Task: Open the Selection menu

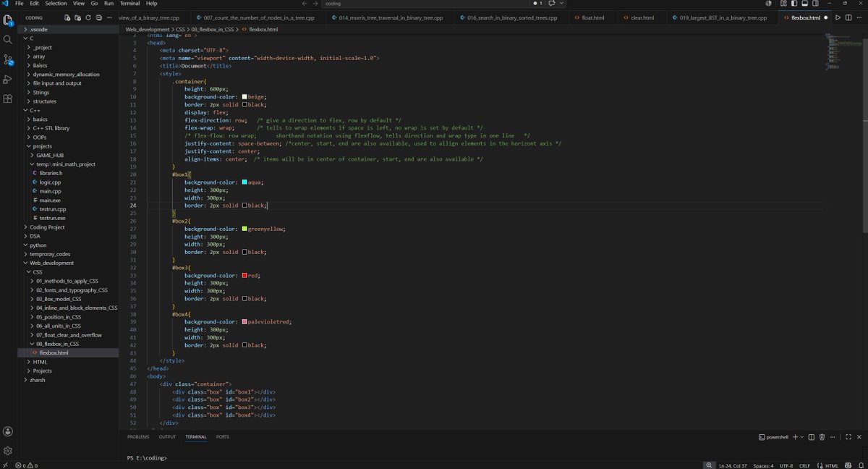Action: tap(56, 4)
